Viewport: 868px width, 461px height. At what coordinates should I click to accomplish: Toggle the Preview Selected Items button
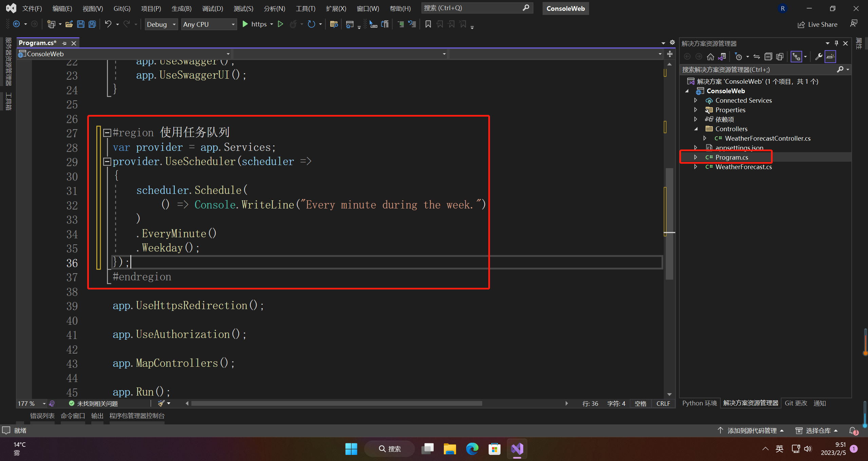(x=830, y=57)
